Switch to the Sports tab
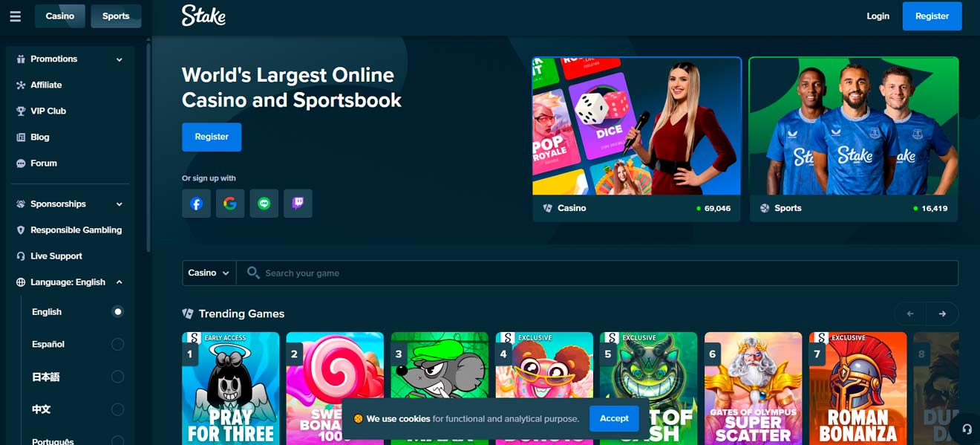 click(x=116, y=16)
